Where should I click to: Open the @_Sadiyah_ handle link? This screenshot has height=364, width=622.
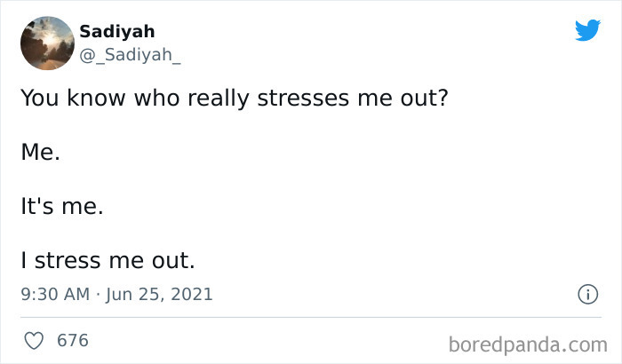coord(131,54)
